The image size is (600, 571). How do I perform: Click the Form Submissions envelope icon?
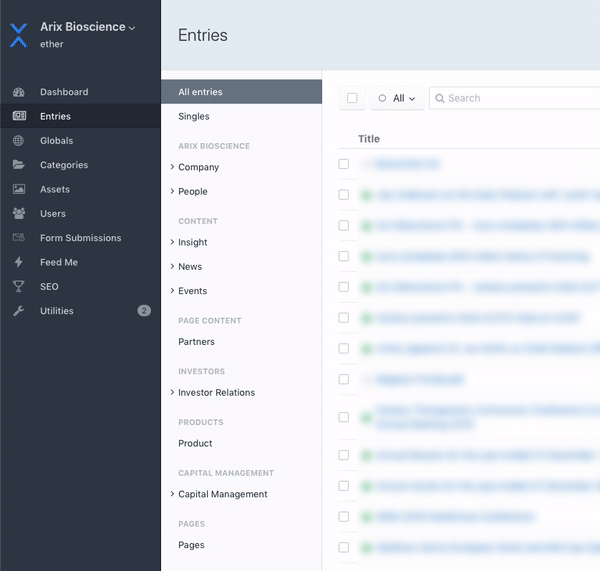19,238
